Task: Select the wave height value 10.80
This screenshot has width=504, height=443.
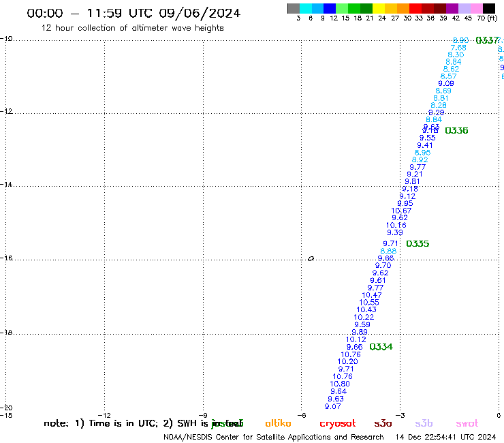Action: coord(340,384)
